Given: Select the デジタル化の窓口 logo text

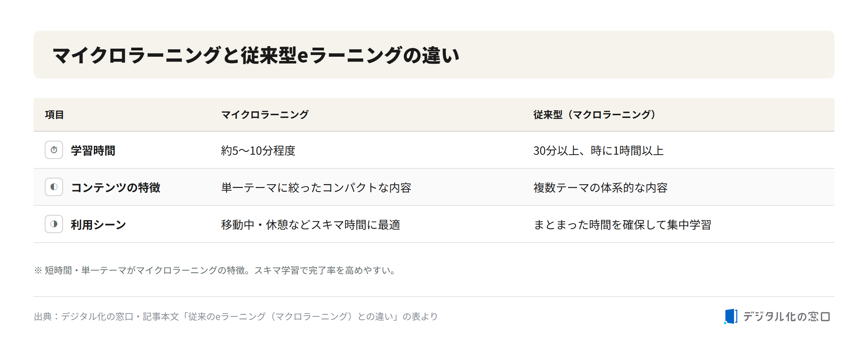Looking at the screenshot, I should pyautogui.click(x=786, y=317).
